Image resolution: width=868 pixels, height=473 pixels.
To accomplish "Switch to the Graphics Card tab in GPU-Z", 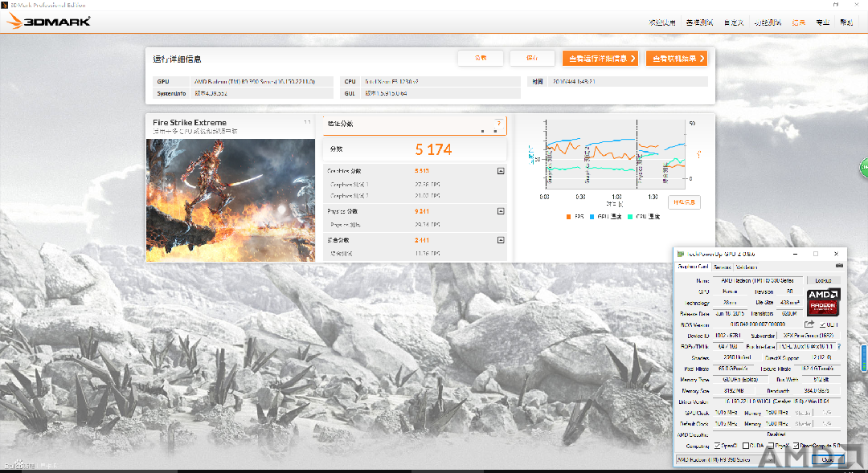I will [x=693, y=267].
